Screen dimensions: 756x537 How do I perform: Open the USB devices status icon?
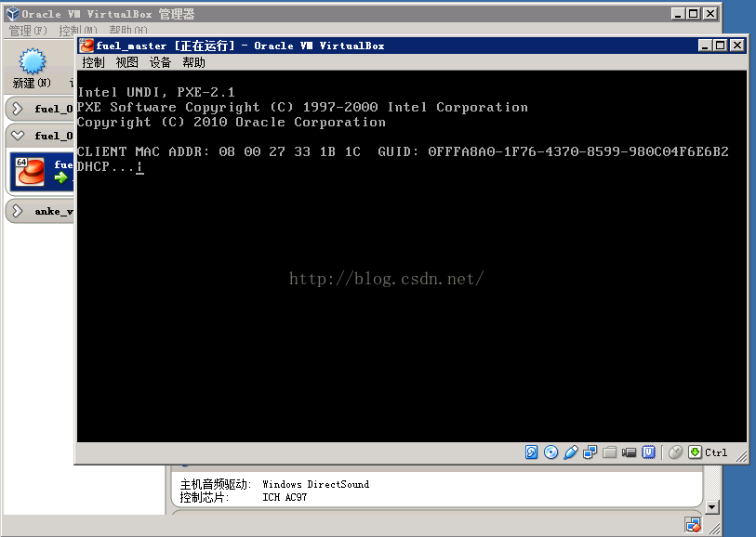[x=571, y=452]
